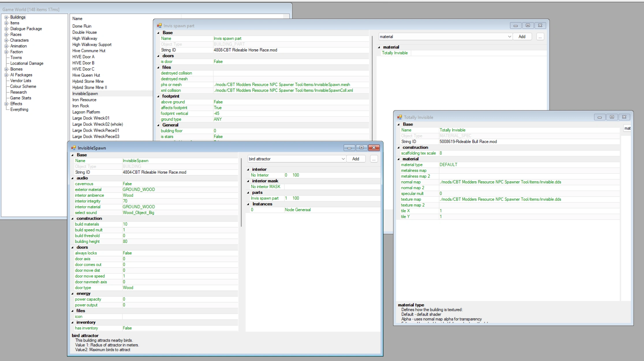644x361 pixels.
Task: Click the texture map path field
Action: coord(500,199)
